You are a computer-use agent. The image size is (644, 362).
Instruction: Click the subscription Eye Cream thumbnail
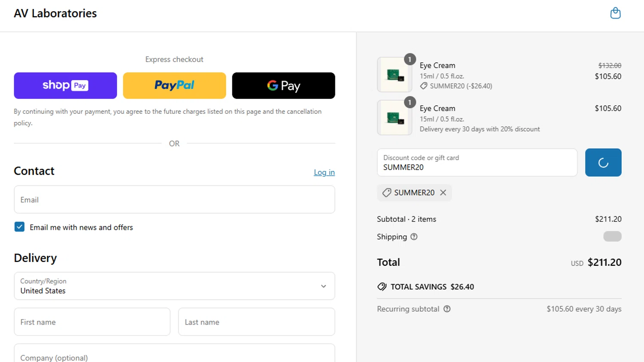coord(395,118)
